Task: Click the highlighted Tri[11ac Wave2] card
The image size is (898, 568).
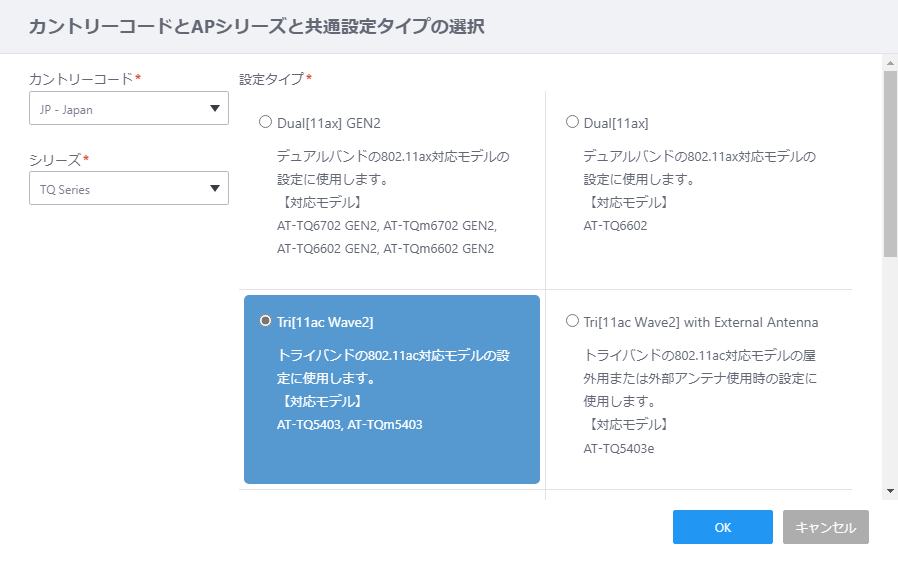Action: click(392, 389)
